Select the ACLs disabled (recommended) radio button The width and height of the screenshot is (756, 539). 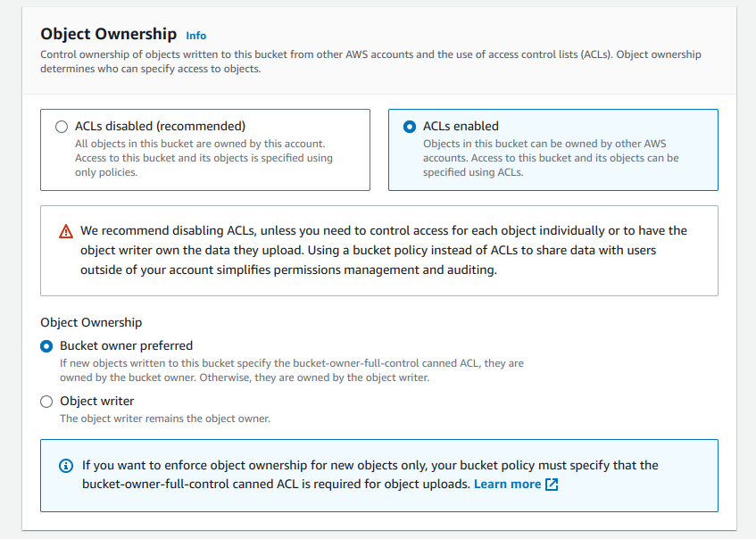click(62, 127)
